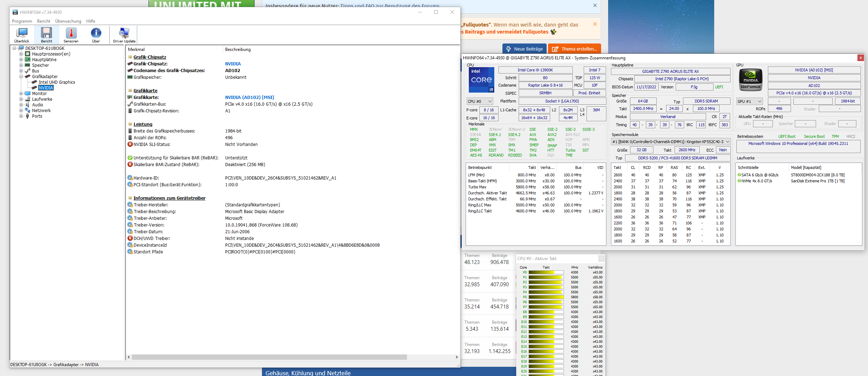Expand the Bus tree node
Image resolution: width=868 pixels, height=376 pixels.
21,71
